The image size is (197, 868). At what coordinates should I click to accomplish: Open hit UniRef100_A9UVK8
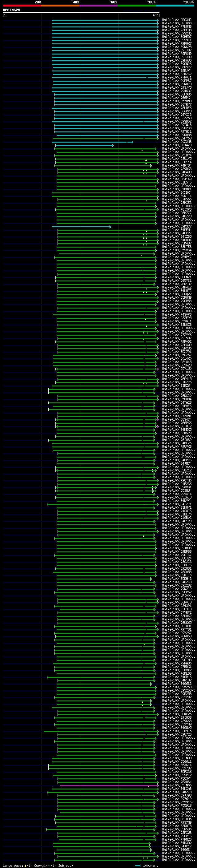(x=177, y=447)
